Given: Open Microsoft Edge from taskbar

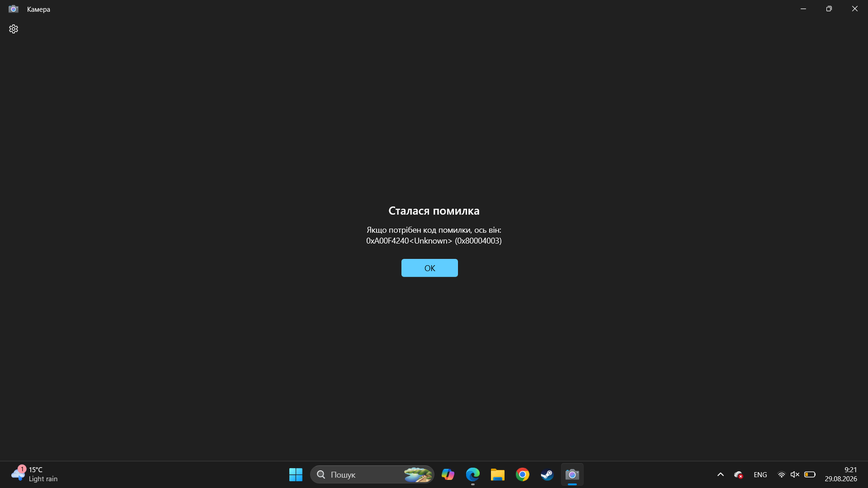Looking at the screenshot, I should tap(473, 474).
